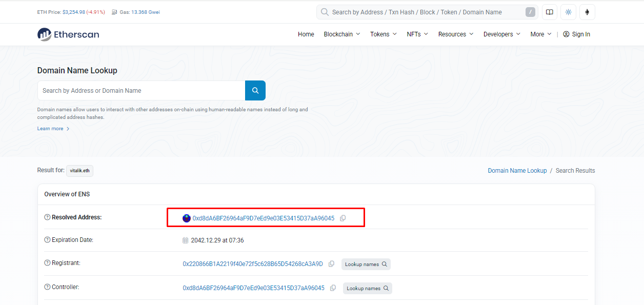The image size is (644, 305).
Task: Open the NFTs menu
Action: click(x=417, y=34)
